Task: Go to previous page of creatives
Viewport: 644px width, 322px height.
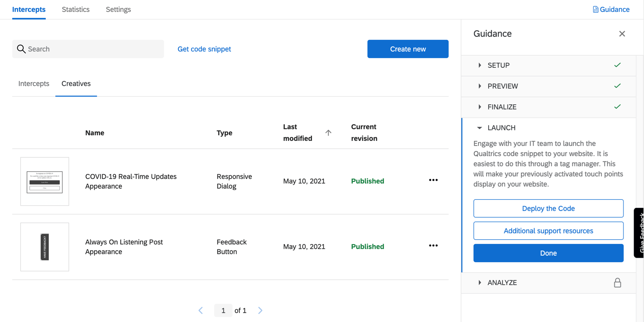Action: click(201, 311)
